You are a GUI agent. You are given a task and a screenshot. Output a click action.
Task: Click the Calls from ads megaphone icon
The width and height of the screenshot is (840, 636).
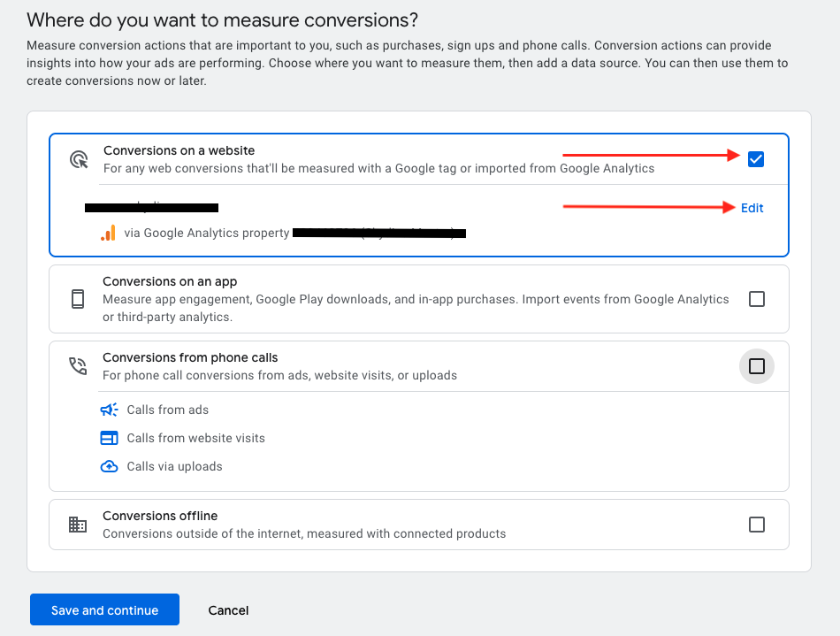tap(109, 410)
